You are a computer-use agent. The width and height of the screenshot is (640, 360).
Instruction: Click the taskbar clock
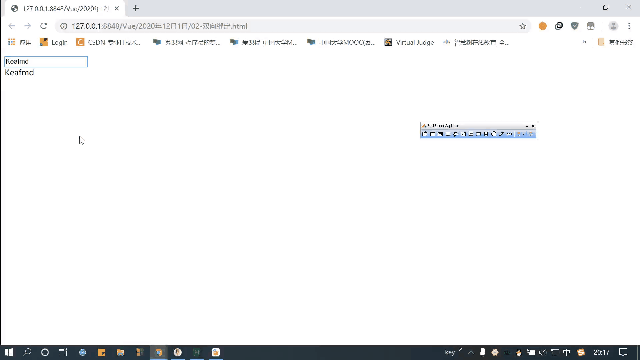pos(602,352)
